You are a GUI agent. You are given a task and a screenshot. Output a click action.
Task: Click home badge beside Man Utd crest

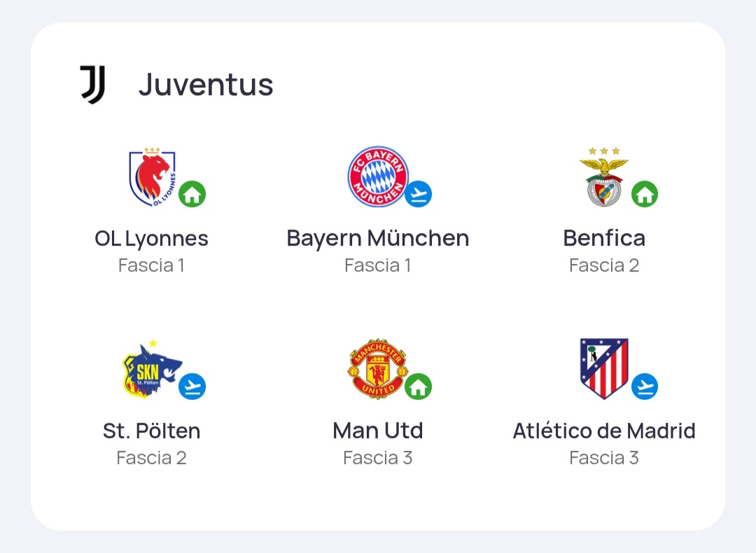pos(418,386)
